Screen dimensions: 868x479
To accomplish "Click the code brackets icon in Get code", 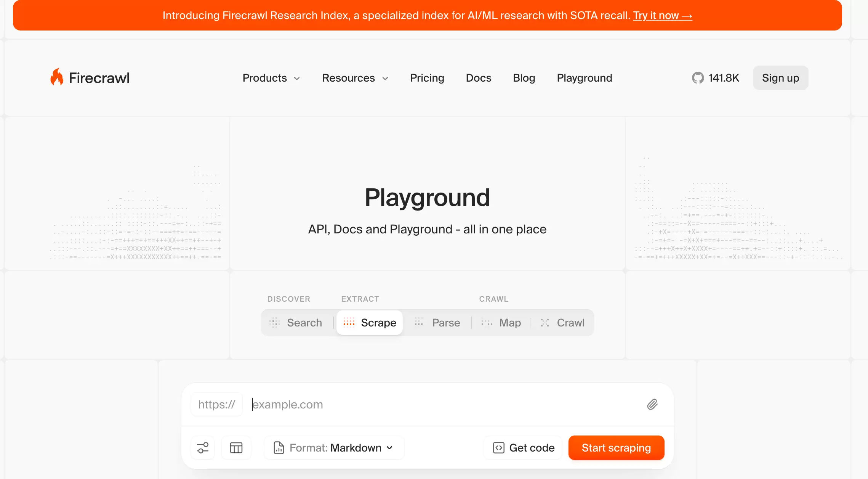I will pyautogui.click(x=499, y=448).
